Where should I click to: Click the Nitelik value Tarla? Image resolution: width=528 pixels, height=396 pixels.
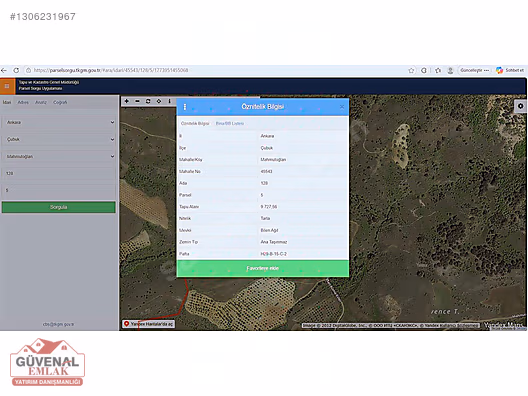pos(265,219)
